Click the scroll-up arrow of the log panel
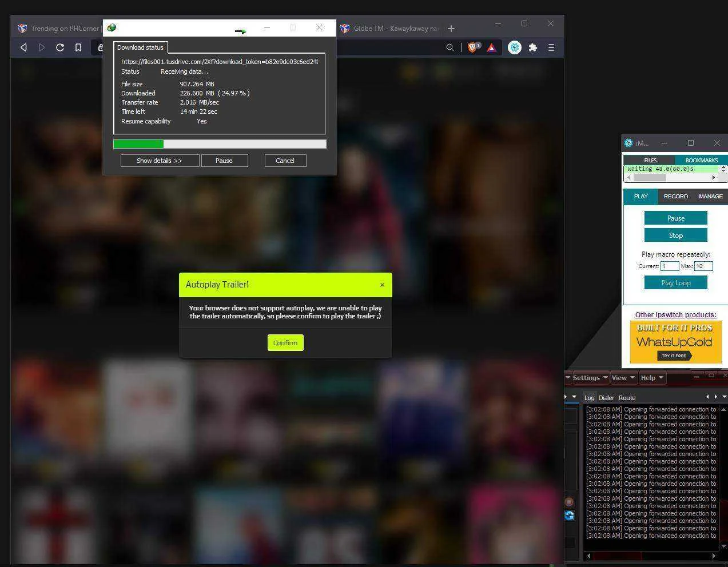Image resolution: width=728 pixels, height=567 pixels. tap(723, 409)
